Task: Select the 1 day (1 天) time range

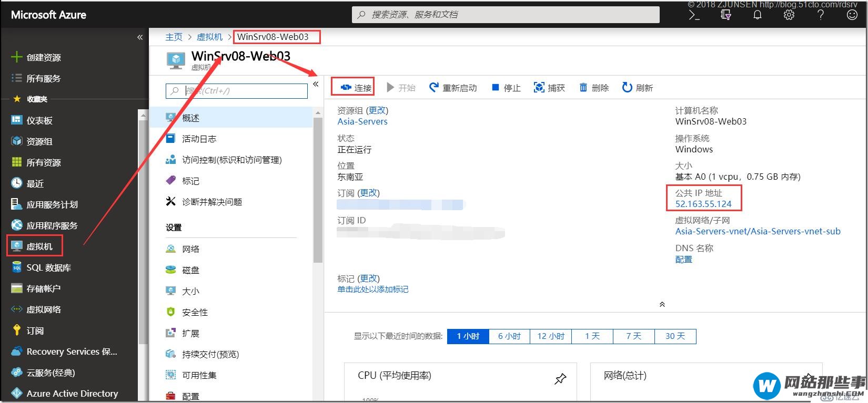Action: pyautogui.click(x=592, y=336)
